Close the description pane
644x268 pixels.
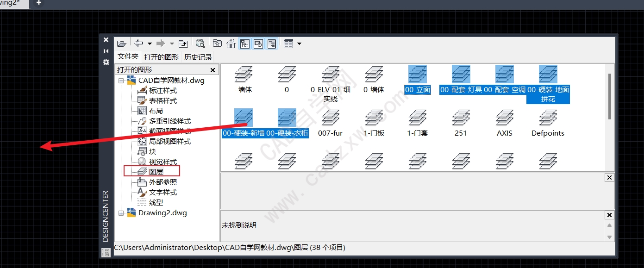[609, 215]
